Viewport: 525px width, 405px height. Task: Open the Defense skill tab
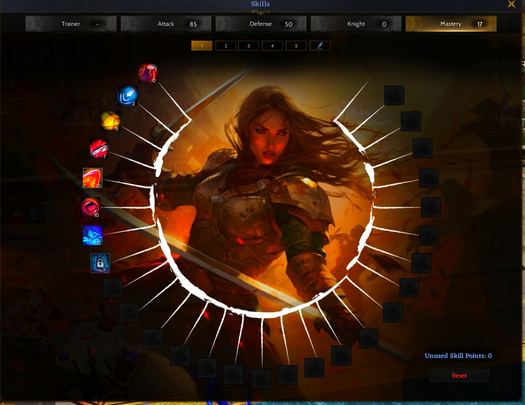tap(261, 24)
